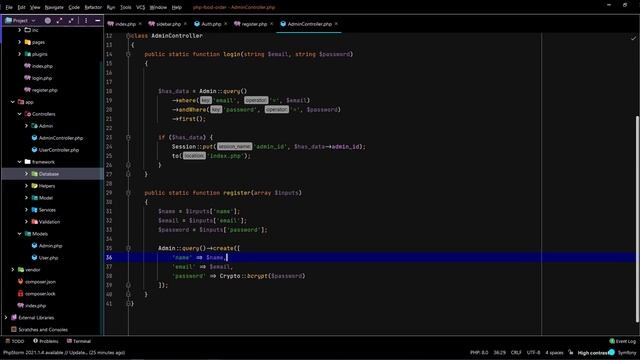
Task: Expand the Validation folder
Action: point(26,222)
